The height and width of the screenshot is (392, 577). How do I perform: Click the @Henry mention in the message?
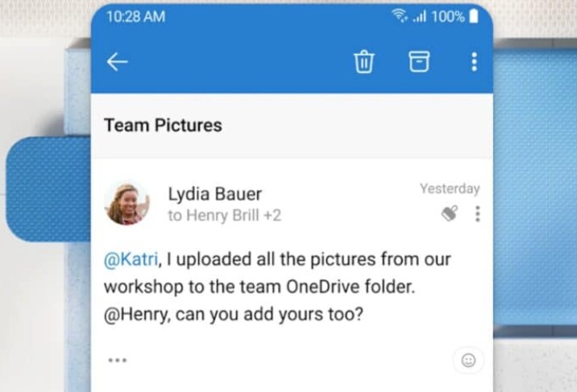(x=133, y=314)
